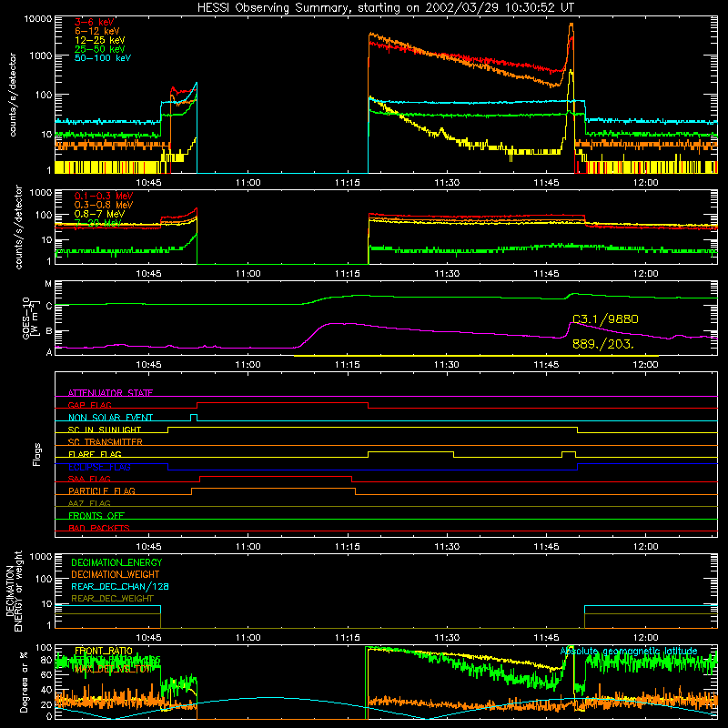Click the "C3.1/9880" flare annotation
The height and width of the screenshot is (728, 728).
pos(605,319)
